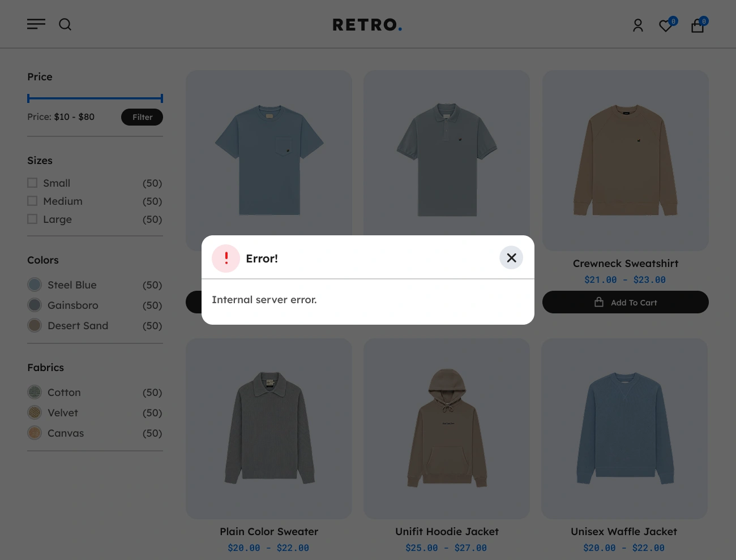This screenshot has height=560, width=736.
Task: Open the Unisex Waffle Jacket title
Action: [624, 532]
